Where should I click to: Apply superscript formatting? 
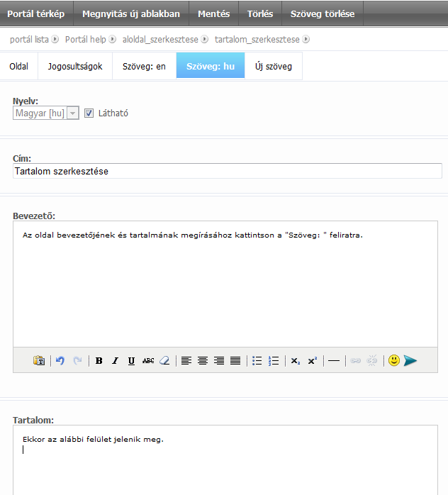click(313, 360)
